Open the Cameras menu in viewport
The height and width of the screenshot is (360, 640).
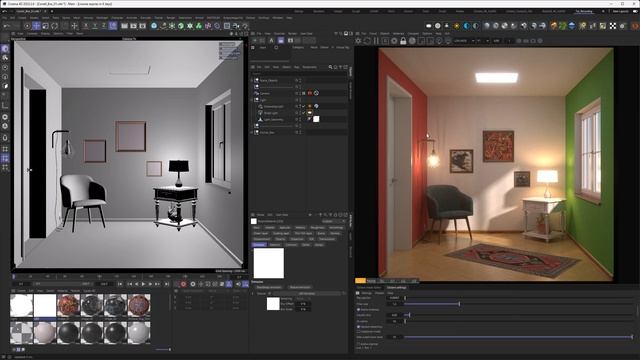(32, 33)
